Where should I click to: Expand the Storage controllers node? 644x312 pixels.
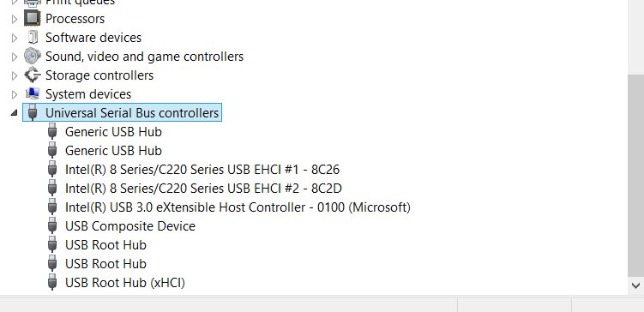15,75
